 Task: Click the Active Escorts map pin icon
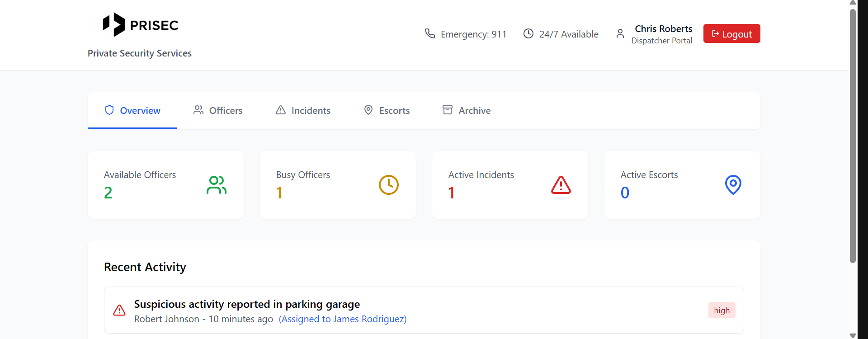(x=733, y=185)
